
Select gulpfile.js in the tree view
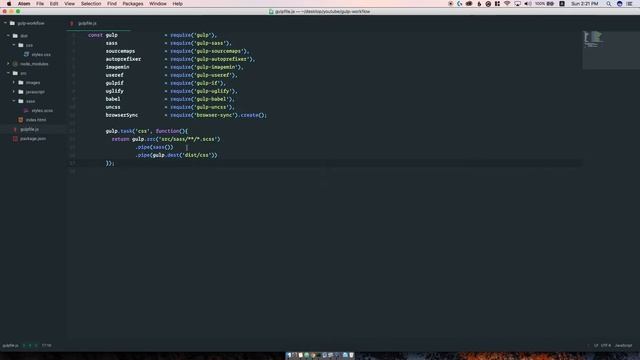(x=29, y=129)
